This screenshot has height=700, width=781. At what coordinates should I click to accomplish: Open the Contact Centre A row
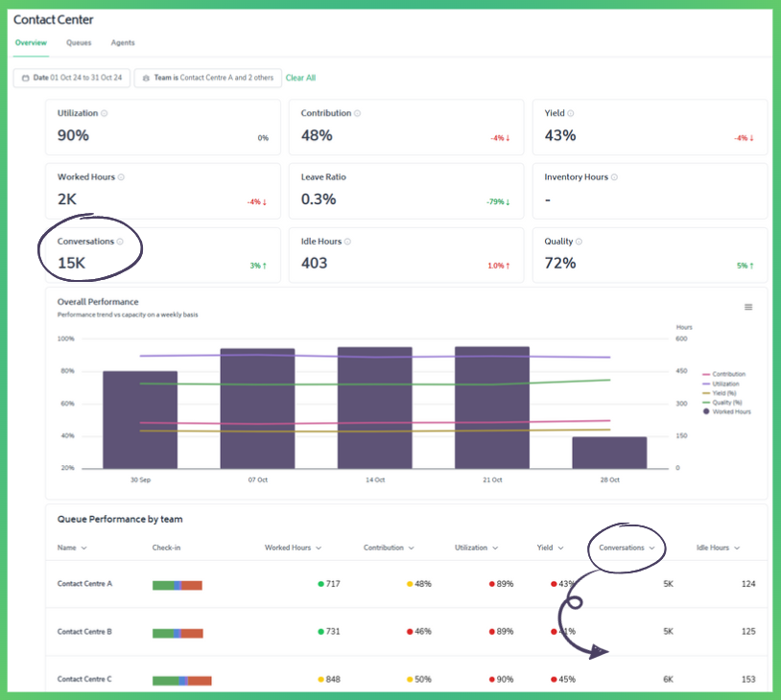[406, 584]
